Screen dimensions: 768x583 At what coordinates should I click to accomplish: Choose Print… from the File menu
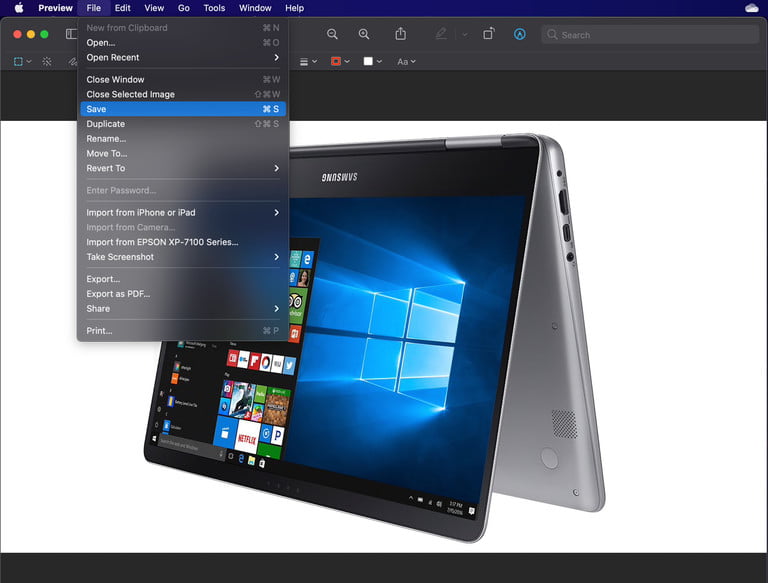[x=183, y=331]
